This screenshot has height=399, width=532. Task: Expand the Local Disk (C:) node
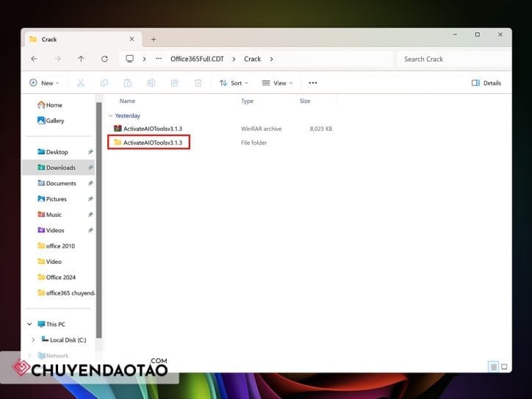pyautogui.click(x=33, y=339)
